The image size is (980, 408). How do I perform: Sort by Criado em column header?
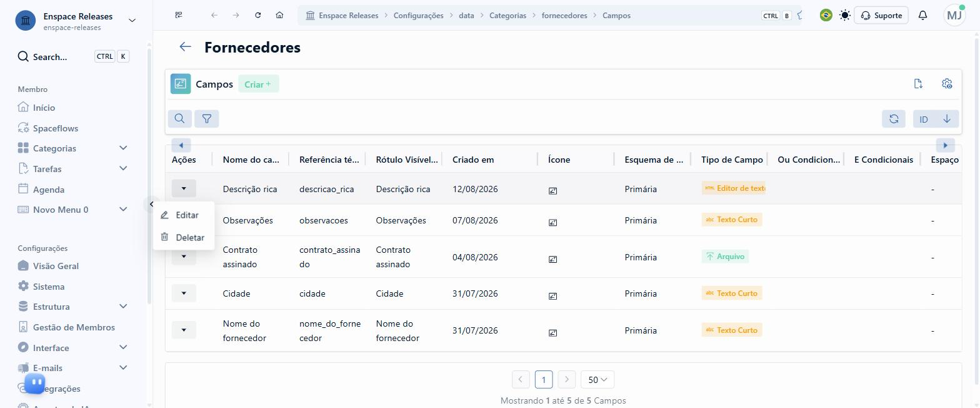[x=473, y=160]
